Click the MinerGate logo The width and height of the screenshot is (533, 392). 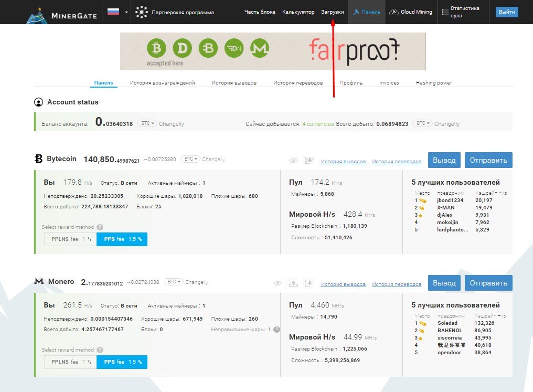click(x=62, y=15)
